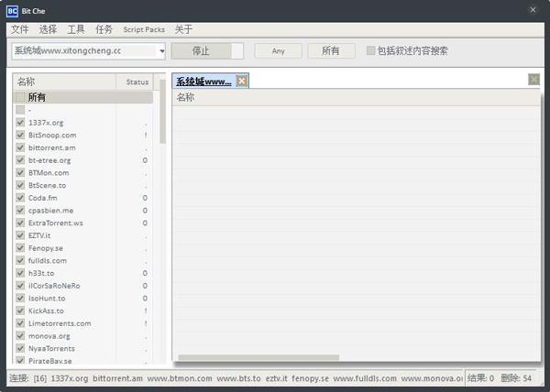Viewport: 550px width, 392px height.
Task: Sort site list by Status column header
Action: pyautogui.click(x=135, y=82)
